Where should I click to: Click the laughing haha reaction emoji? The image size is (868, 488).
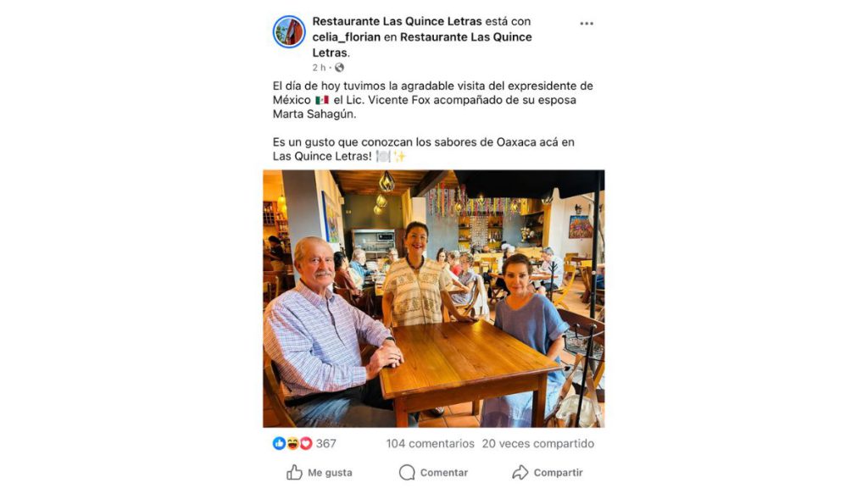292,443
